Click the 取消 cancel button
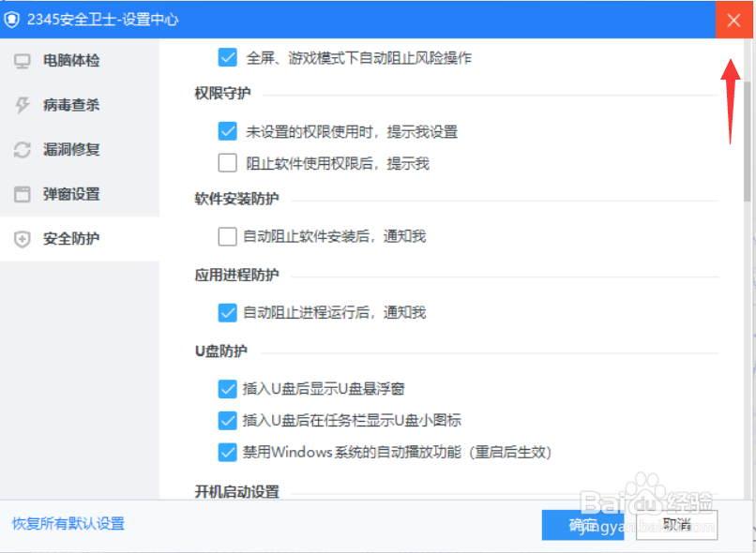The width and height of the screenshot is (756, 553). (x=676, y=525)
